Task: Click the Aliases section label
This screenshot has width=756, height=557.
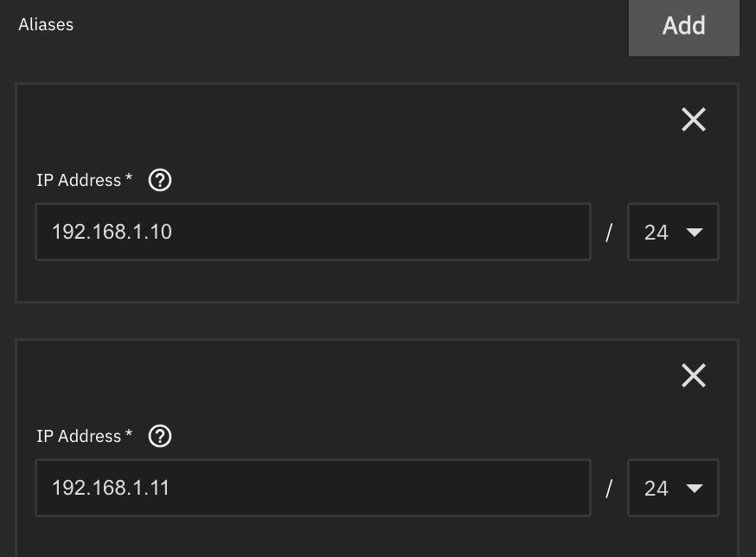Action: click(46, 24)
